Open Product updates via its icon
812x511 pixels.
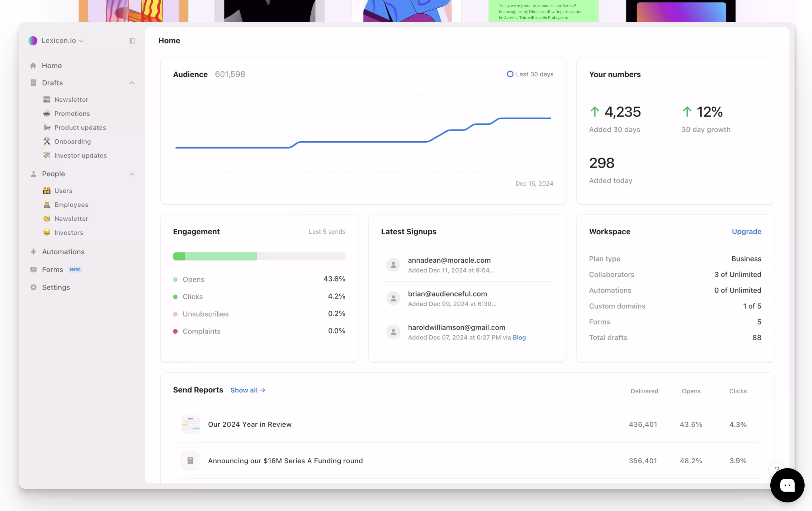pyautogui.click(x=47, y=128)
